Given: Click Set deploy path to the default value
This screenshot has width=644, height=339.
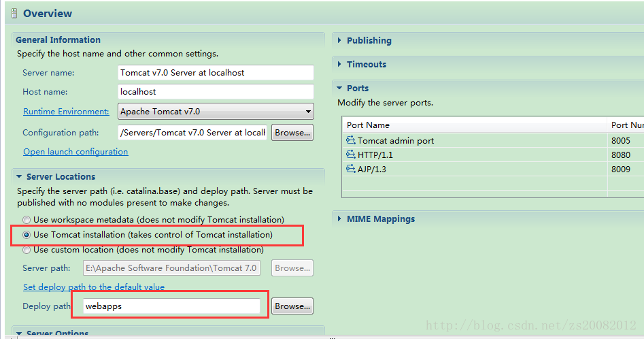Looking at the screenshot, I should pyautogui.click(x=94, y=287).
